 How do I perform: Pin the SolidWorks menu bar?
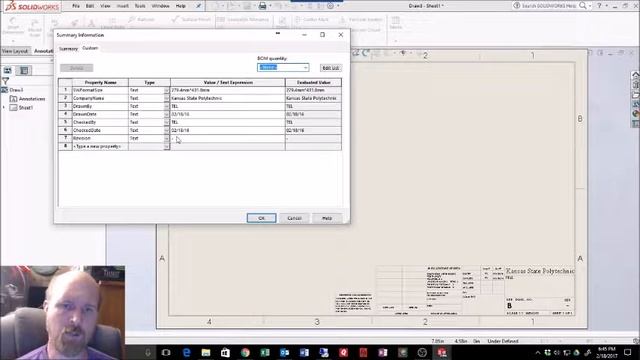198,6
